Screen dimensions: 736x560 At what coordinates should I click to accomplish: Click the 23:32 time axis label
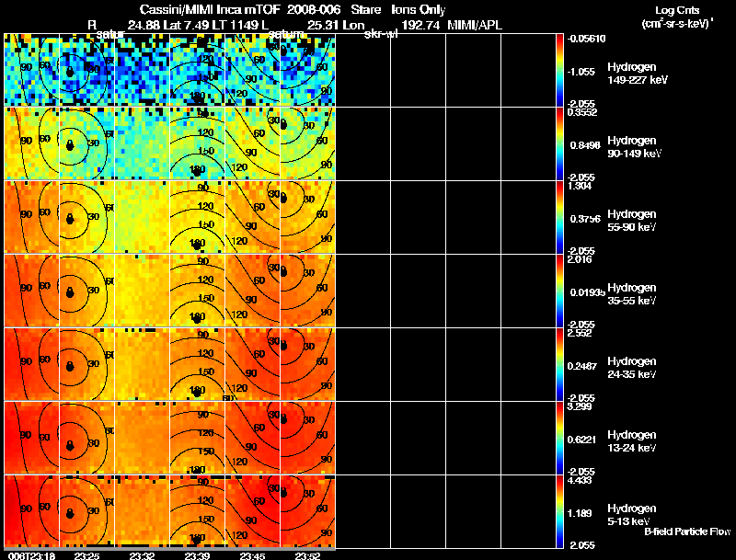point(142,555)
